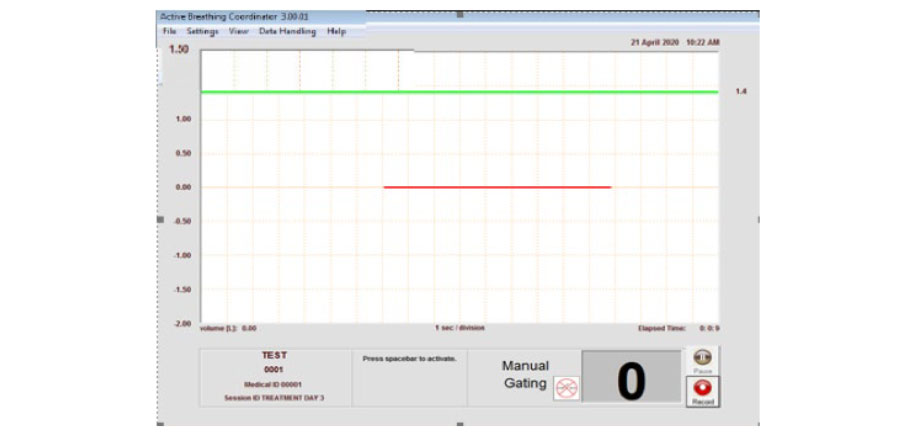Viewport: 915px width, 446px height.
Task: Click the Elapsed Time readout
Action: pyautogui.click(x=677, y=328)
